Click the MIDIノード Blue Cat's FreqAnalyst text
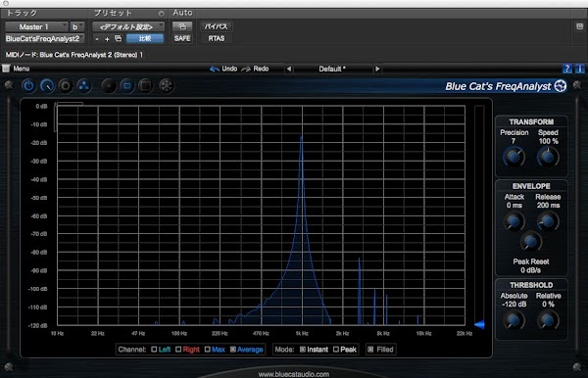The image size is (588, 378). (x=74, y=55)
